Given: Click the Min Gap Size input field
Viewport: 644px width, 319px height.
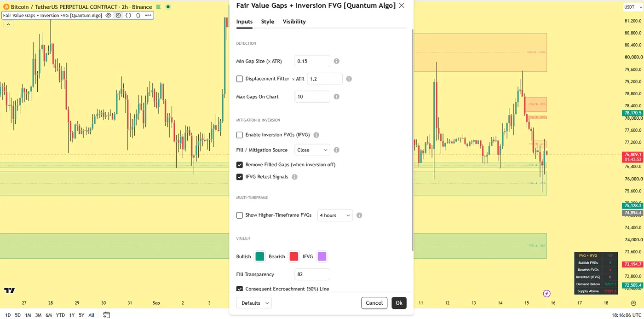Looking at the screenshot, I should coord(312,61).
